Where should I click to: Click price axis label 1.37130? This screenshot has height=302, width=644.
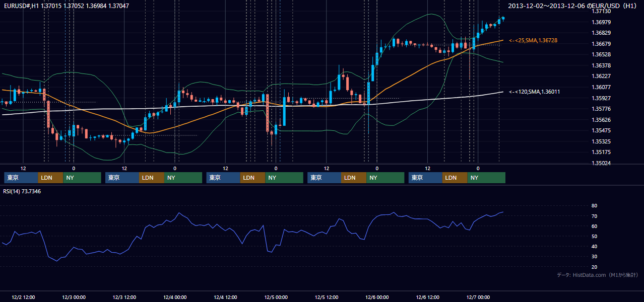[601, 11]
